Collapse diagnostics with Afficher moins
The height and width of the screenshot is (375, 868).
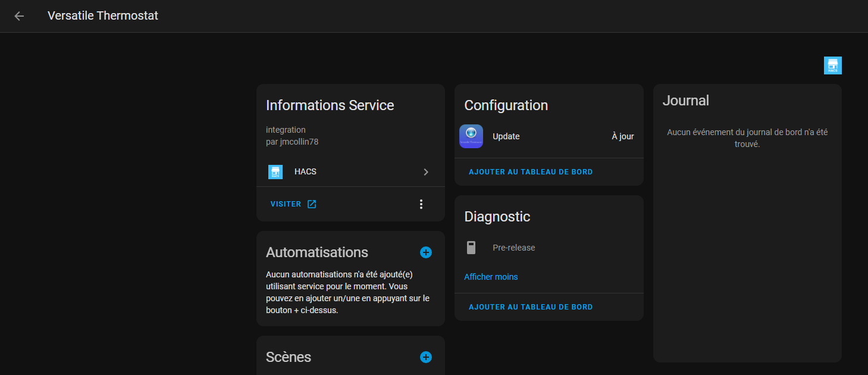[x=491, y=277]
